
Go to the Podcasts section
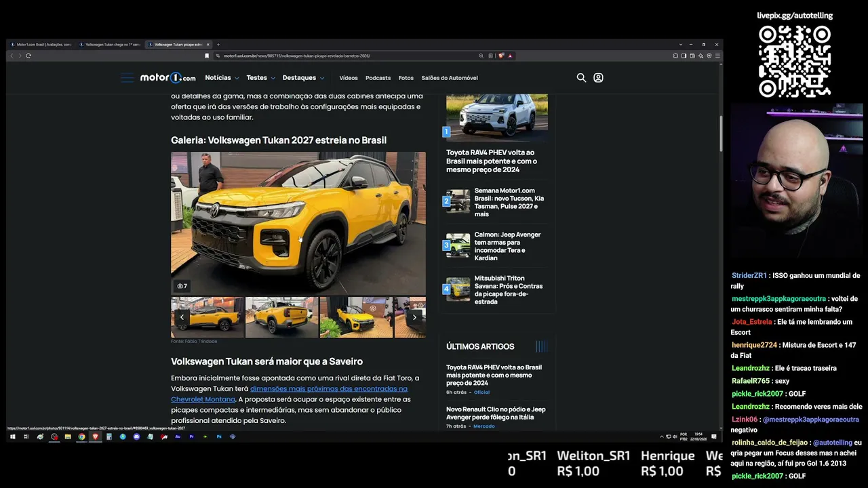pyautogui.click(x=378, y=78)
